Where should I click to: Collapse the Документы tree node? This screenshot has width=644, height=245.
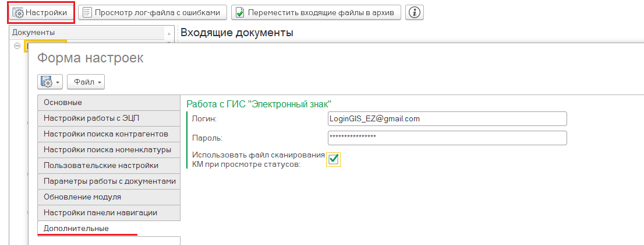pyautogui.click(x=17, y=46)
